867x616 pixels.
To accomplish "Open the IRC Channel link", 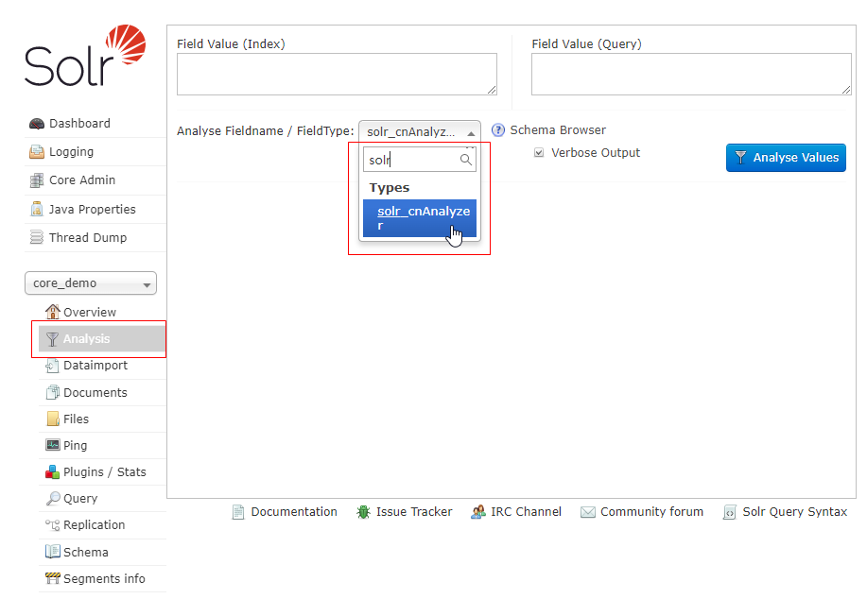I will coord(526,512).
